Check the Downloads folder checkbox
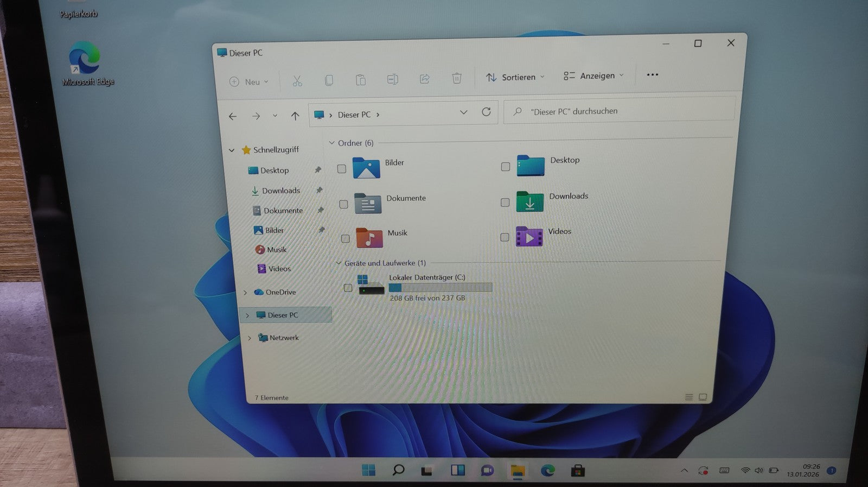The image size is (868, 487). (x=505, y=202)
